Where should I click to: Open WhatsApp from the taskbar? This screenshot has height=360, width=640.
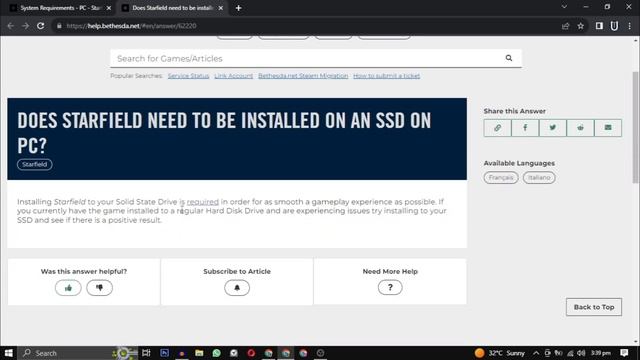tap(216, 353)
